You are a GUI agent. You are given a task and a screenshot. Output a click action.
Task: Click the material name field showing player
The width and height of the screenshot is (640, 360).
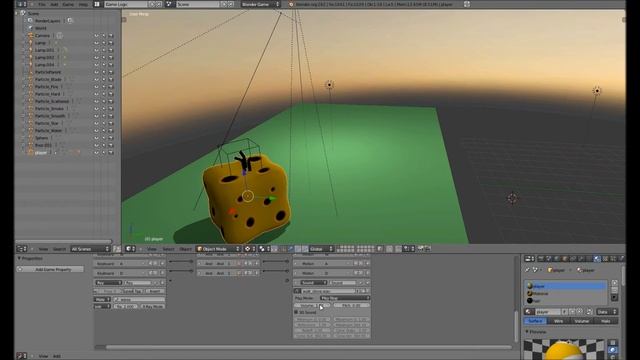tap(548, 312)
